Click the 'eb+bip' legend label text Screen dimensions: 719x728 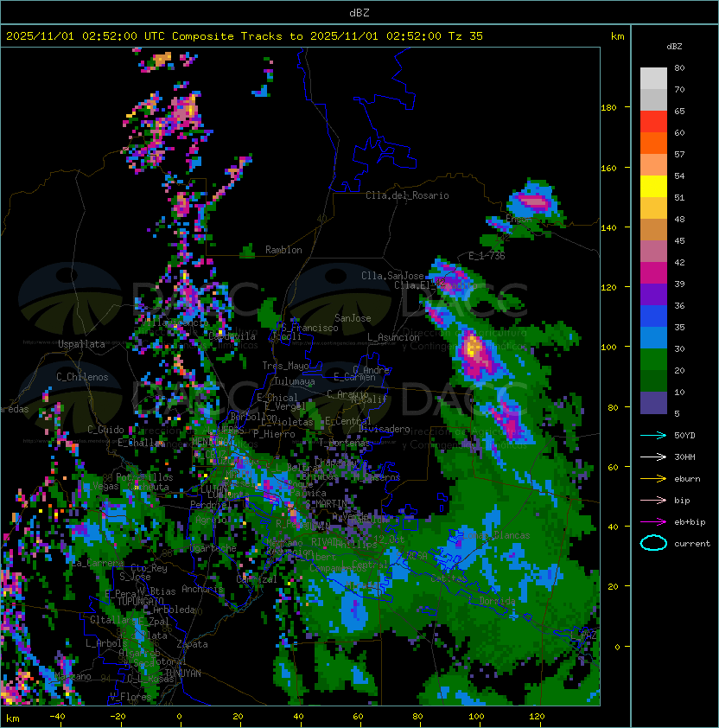point(690,522)
